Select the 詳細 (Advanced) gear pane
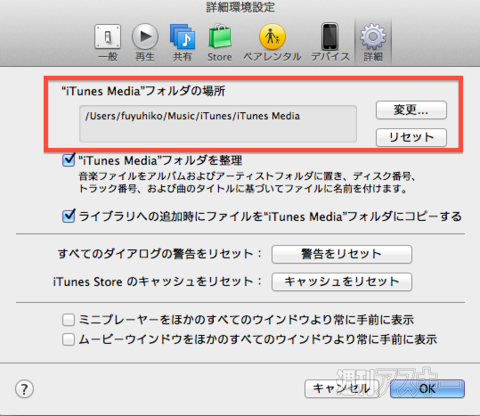 pos(373,43)
